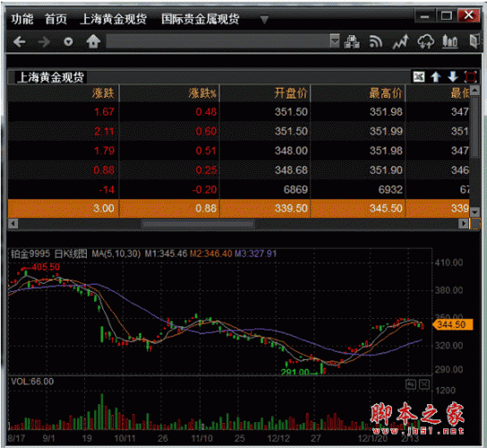Move the quote panel down with blue arrow

click(453, 76)
